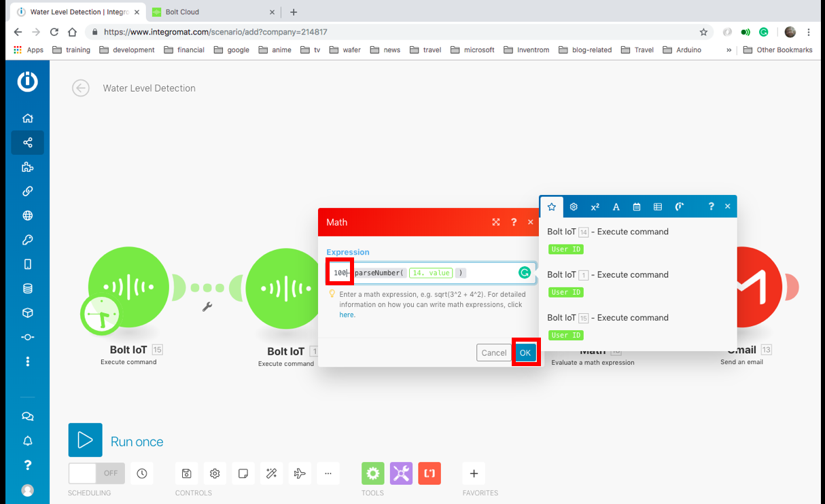
Task: Expand the Math dialog to fullscreen
Action: coord(496,222)
